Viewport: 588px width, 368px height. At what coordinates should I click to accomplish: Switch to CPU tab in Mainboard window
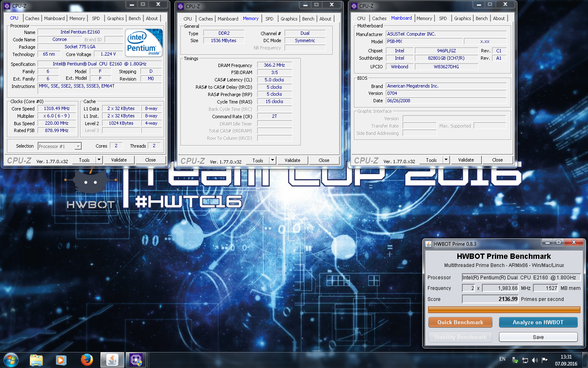click(x=361, y=18)
